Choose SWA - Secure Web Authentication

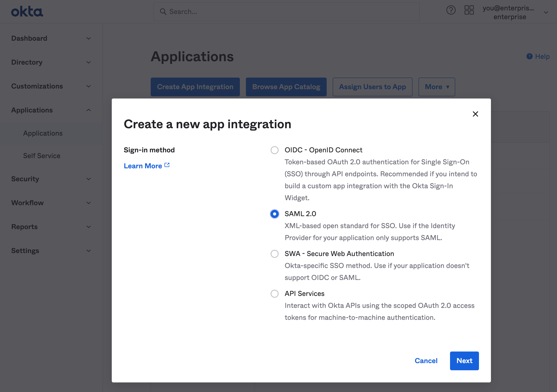click(x=274, y=254)
